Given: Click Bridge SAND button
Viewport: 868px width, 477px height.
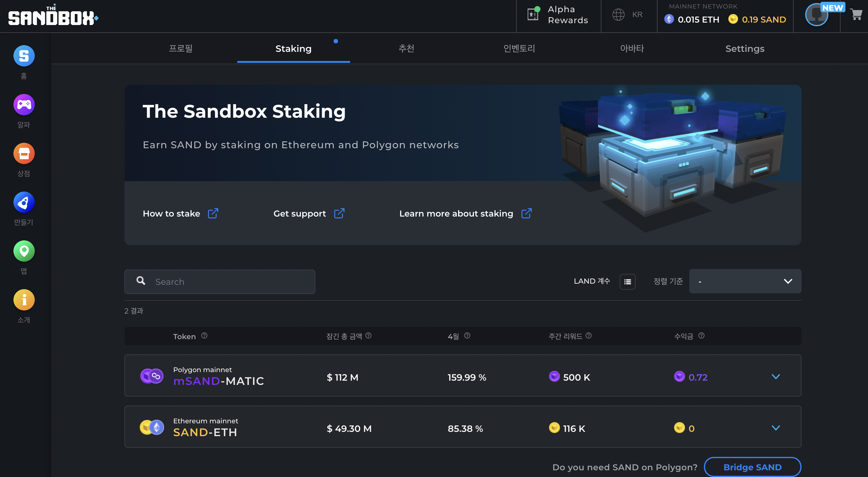Looking at the screenshot, I should coord(752,467).
